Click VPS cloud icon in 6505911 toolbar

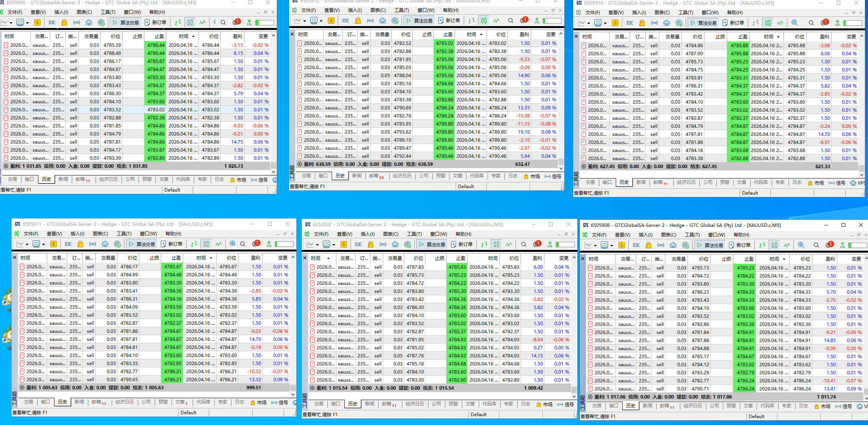(x=105, y=244)
